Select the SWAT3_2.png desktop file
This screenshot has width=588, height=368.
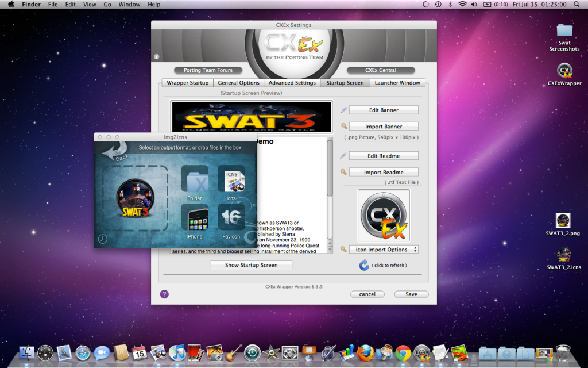coord(563,224)
